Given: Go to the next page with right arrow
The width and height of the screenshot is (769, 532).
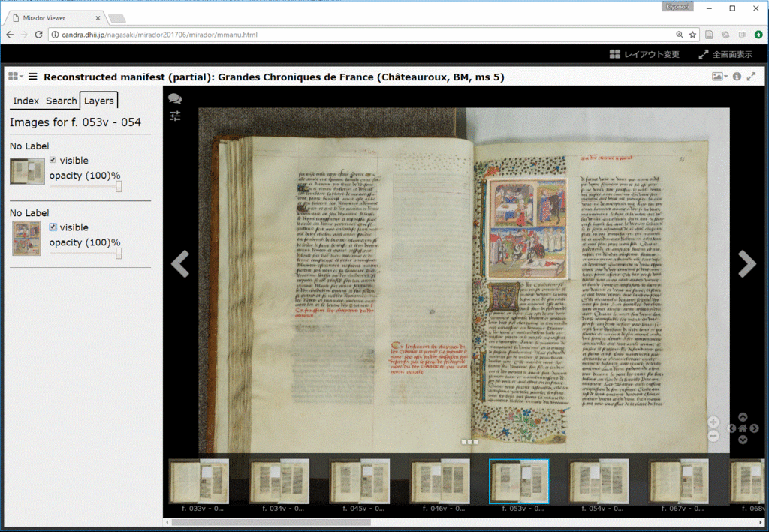Looking at the screenshot, I should tap(747, 264).
